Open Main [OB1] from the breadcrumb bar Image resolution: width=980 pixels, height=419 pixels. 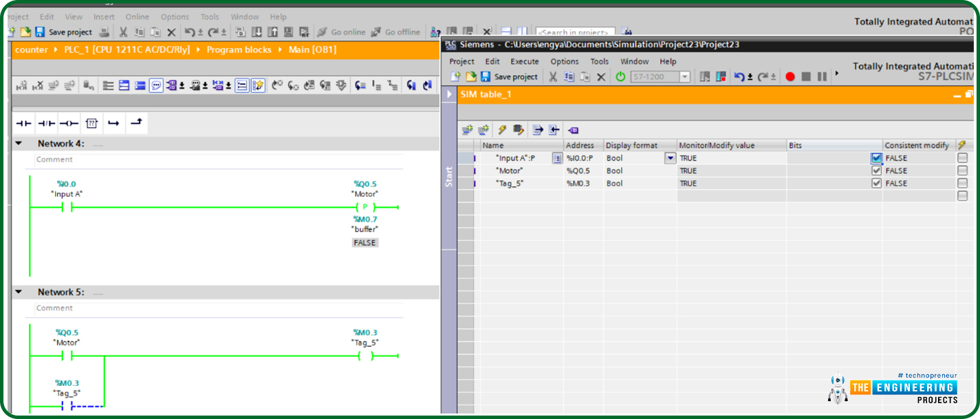[314, 49]
